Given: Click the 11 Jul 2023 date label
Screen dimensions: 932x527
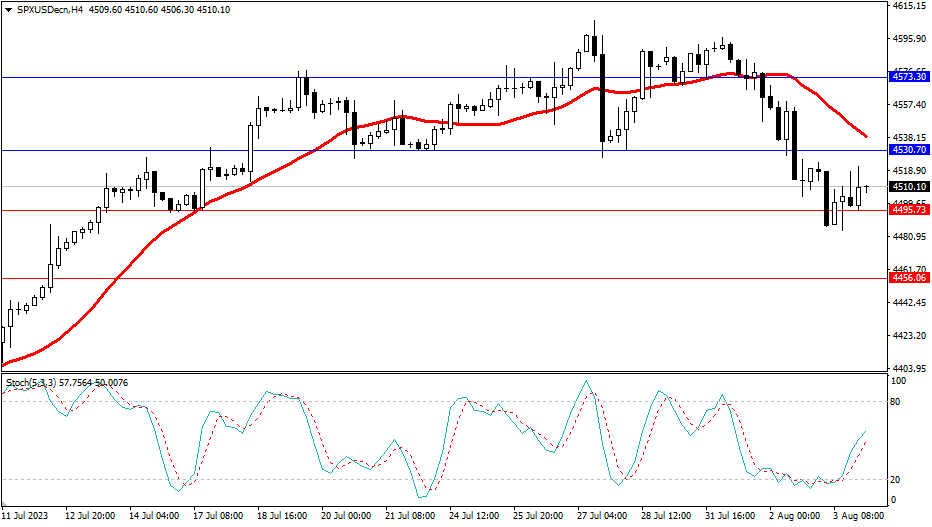Looking at the screenshot, I should tap(26, 516).
